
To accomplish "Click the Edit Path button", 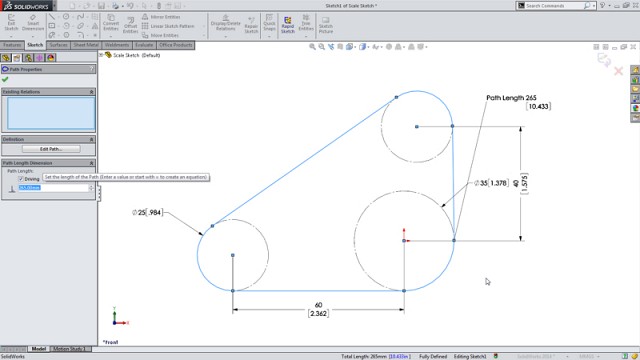I will pos(51,149).
